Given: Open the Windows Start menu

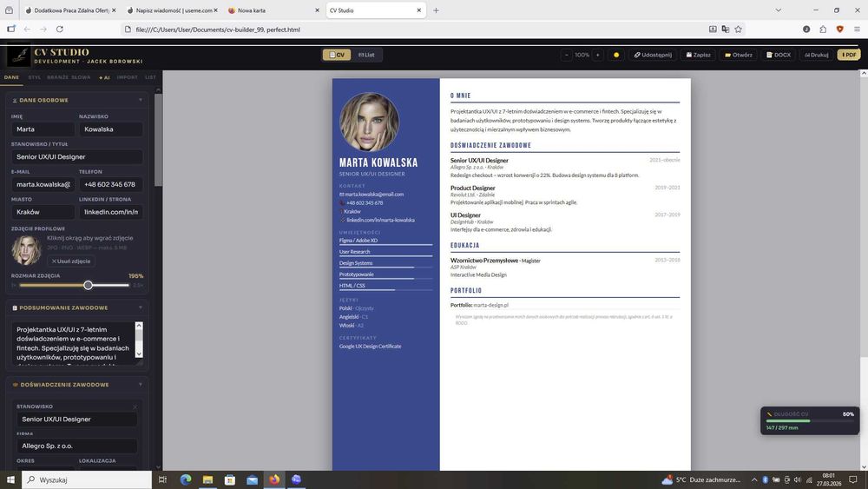Looking at the screenshot, I should (x=10, y=479).
